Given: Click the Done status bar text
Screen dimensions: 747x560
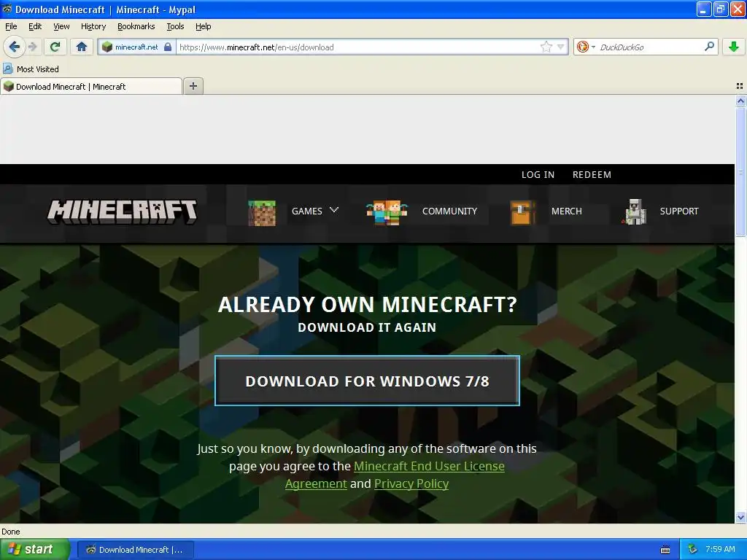Looking at the screenshot, I should 10,532.
